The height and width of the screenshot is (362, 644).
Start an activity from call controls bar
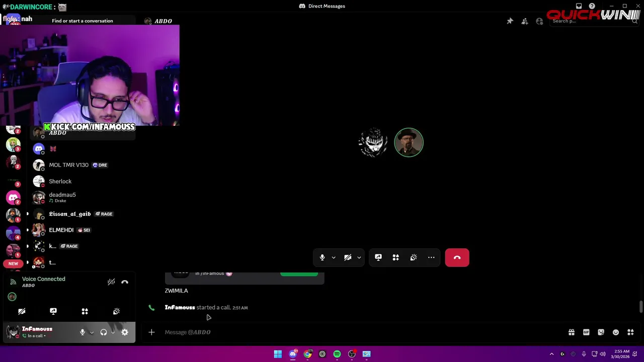click(396, 257)
